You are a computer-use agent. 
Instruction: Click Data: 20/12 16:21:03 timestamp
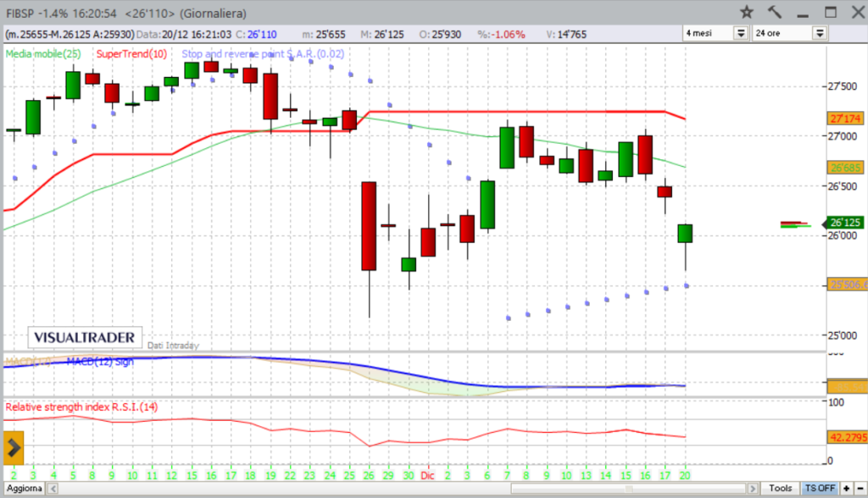[x=184, y=35]
